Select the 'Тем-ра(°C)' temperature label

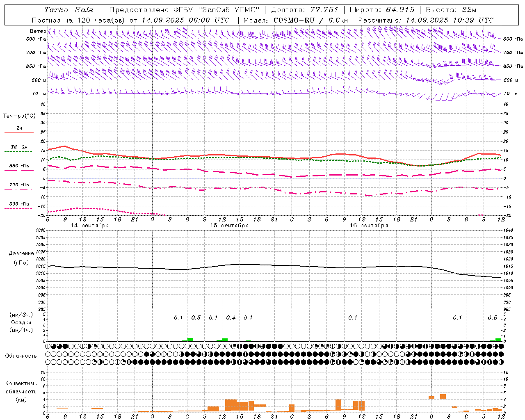tap(19, 116)
